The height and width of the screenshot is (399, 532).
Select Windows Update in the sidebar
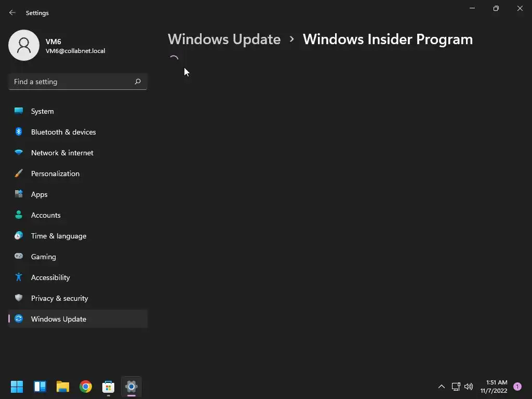click(x=78, y=319)
